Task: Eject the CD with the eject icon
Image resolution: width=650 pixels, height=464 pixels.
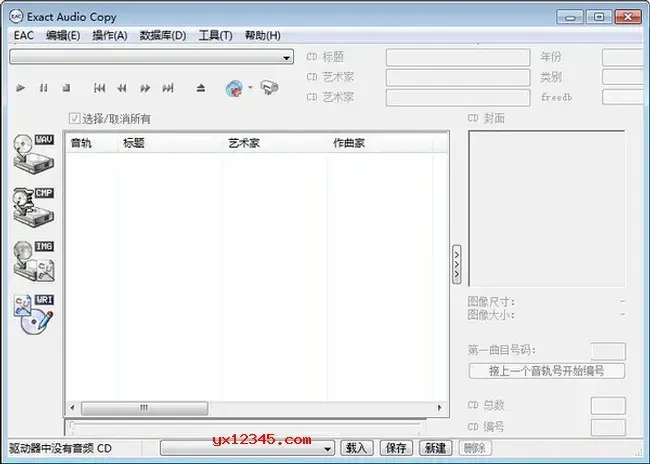Action: pyautogui.click(x=201, y=88)
